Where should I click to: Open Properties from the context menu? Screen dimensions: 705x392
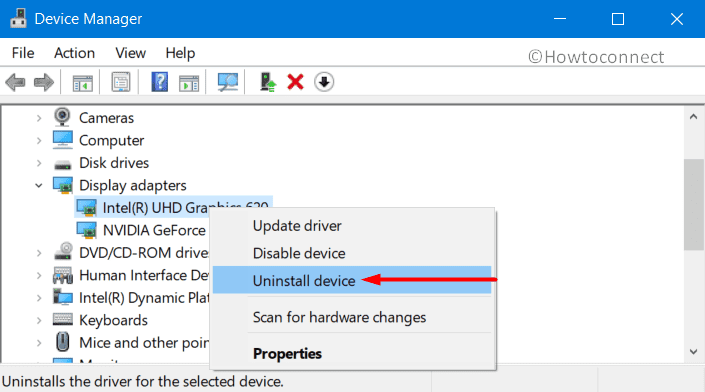click(352, 353)
